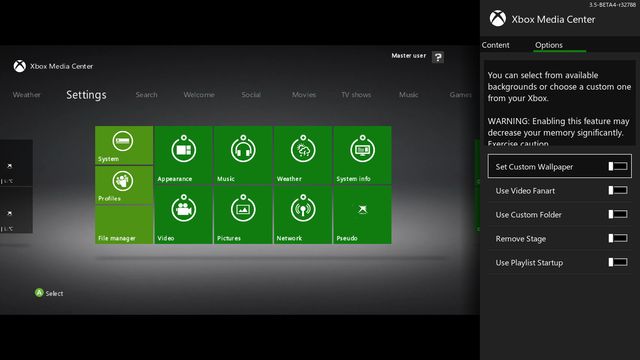Select the Music headphones tile
Image resolution: width=640 pixels, height=360 pixels.
243,155
